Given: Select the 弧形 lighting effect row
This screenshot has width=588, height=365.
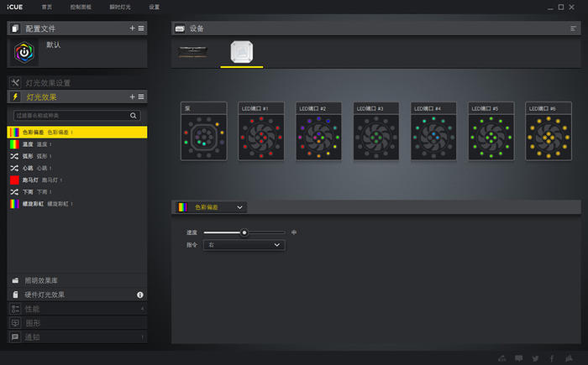Looking at the screenshot, I should click(x=77, y=156).
